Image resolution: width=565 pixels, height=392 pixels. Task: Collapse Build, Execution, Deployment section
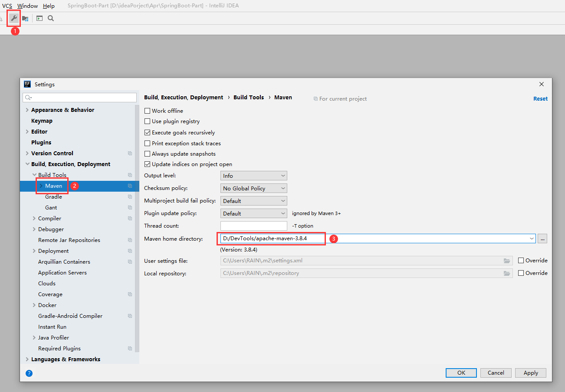click(27, 164)
